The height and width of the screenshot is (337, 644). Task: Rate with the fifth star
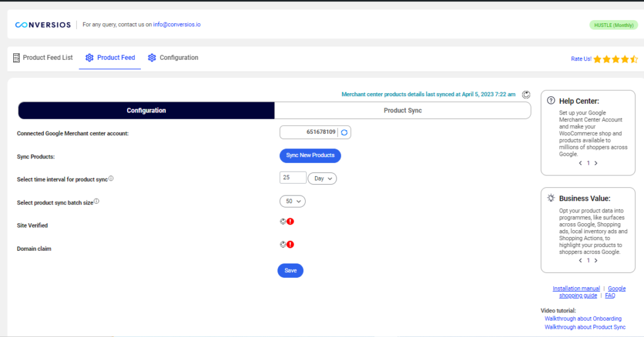click(x=634, y=59)
